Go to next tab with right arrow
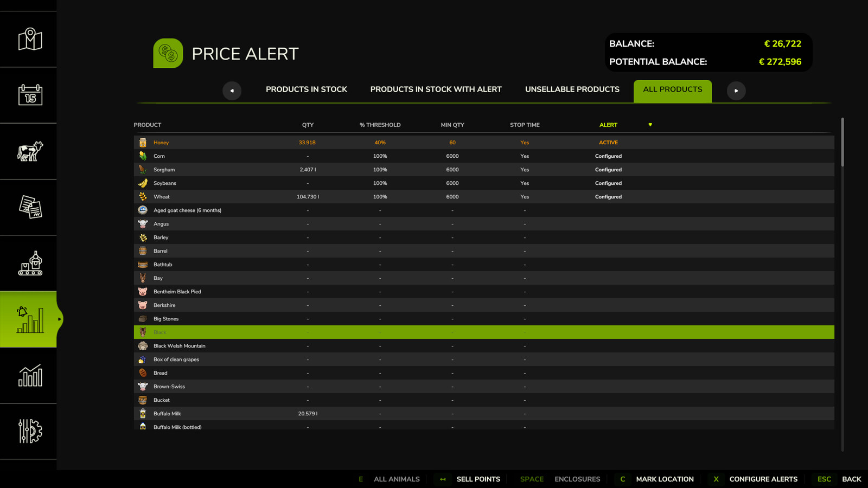The image size is (868, 488). click(x=736, y=91)
